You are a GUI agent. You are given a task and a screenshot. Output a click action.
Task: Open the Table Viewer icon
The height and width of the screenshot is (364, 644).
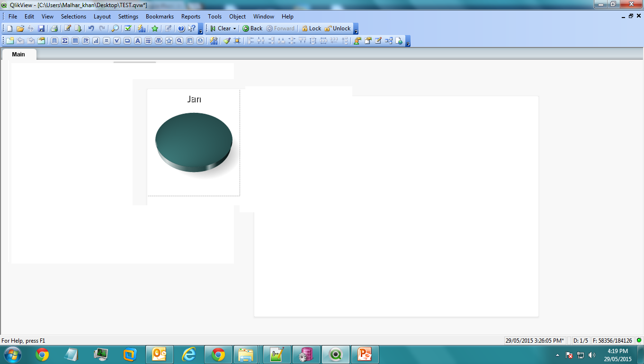[389, 41]
